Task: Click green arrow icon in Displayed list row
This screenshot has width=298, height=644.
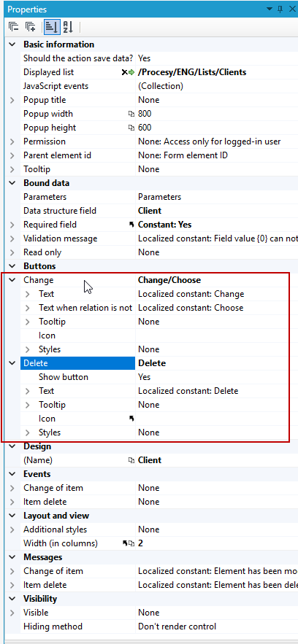Action: click(131, 72)
